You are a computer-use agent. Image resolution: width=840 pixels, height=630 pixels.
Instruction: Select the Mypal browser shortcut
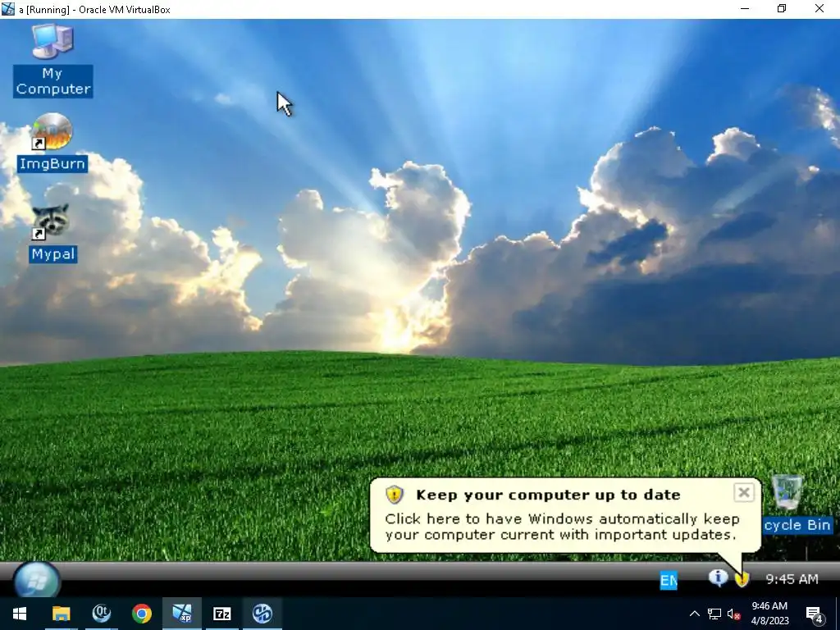pos(52,233)
